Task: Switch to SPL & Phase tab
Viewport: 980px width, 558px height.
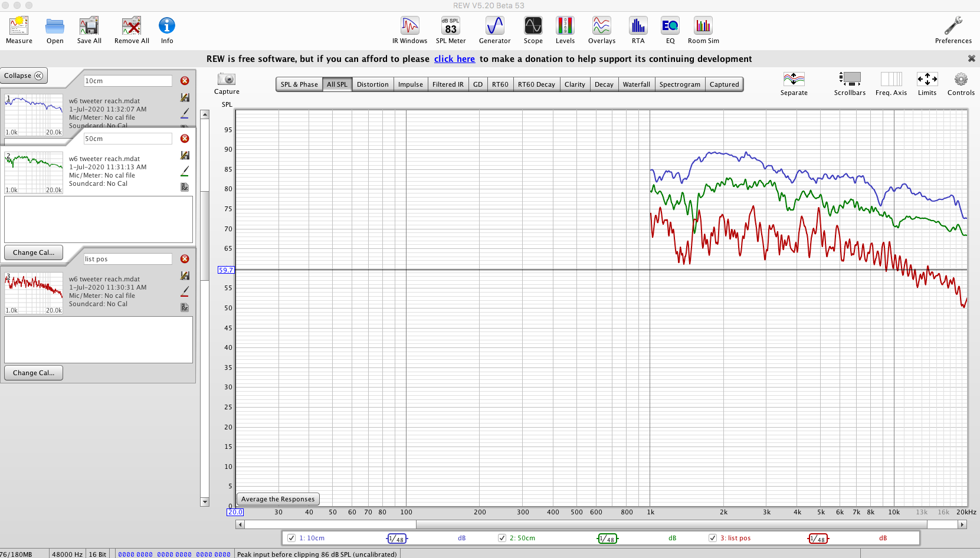Action: (x=299, y=84)
